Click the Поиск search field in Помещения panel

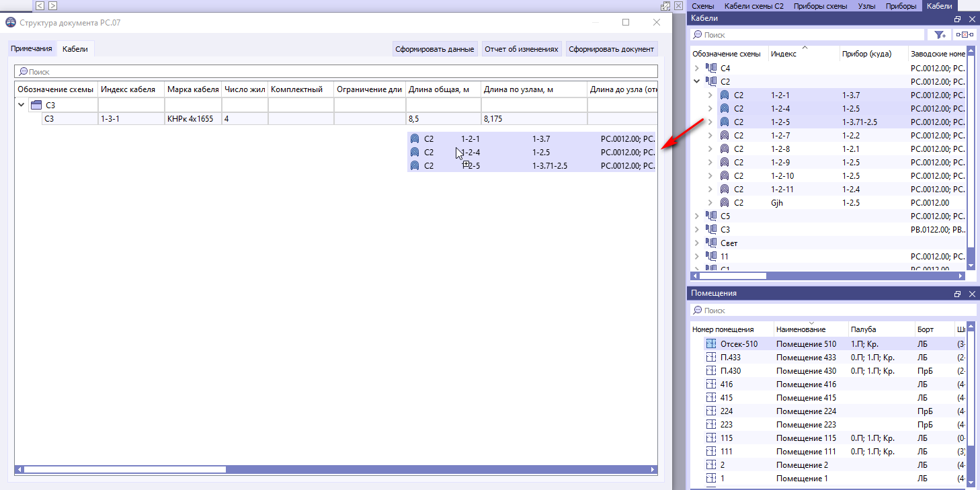773,310
